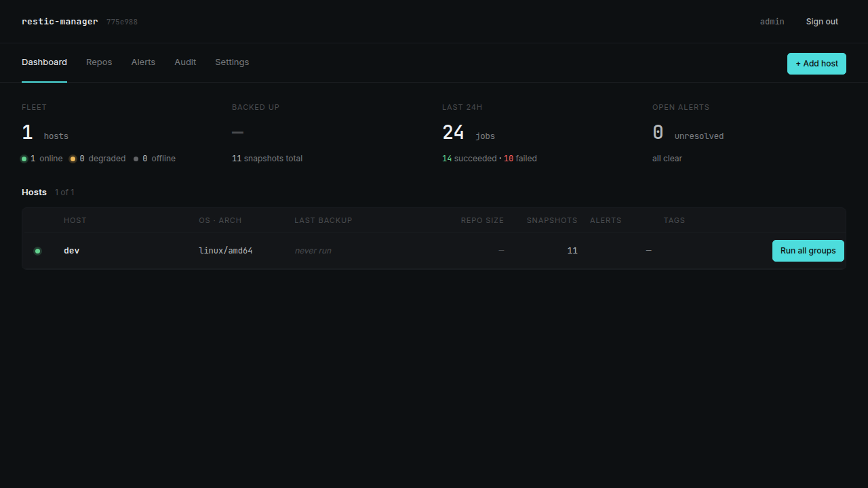
Task: Navigate to the Settings tab
Action: click(x=232, y=62)
